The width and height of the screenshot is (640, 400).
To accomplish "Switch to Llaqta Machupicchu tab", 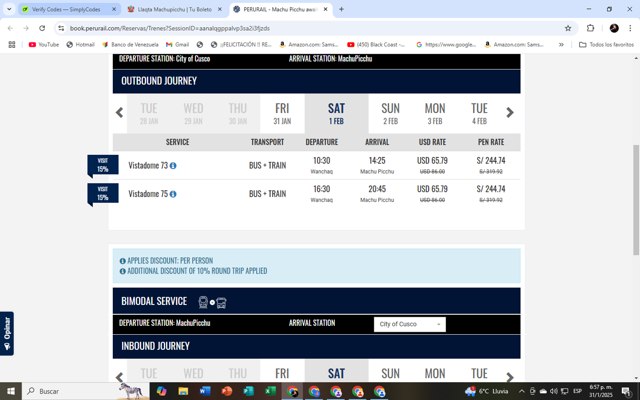I will tap(173, 9).
